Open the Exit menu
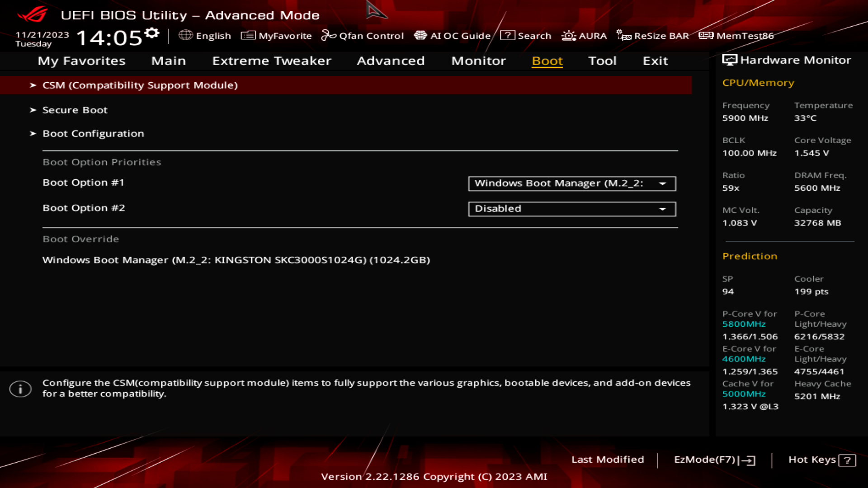Viewport: 868px width, 488px height. 655,61
